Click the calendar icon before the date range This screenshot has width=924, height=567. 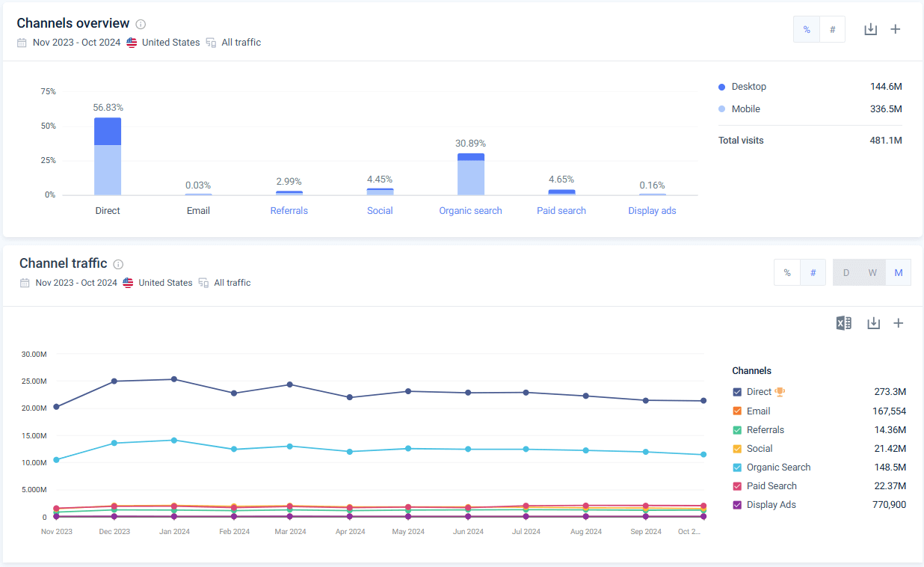[22, 42]
